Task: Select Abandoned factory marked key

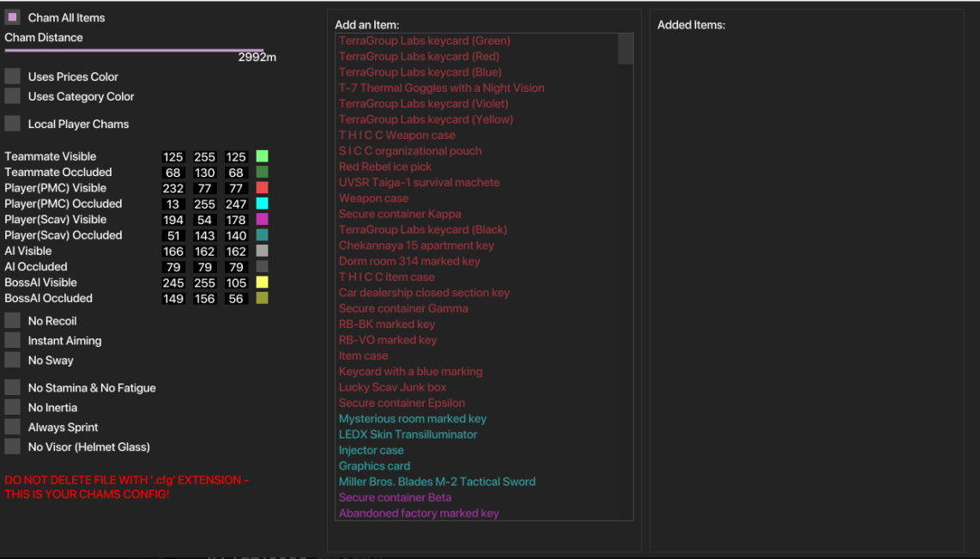Action: 419,513
